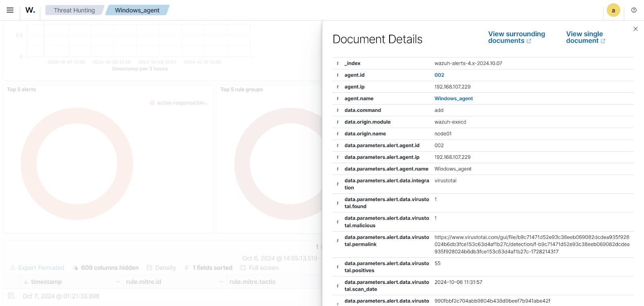
Task: Open the Density settings button
Action: pyautogui.click(x=161, y=268)
